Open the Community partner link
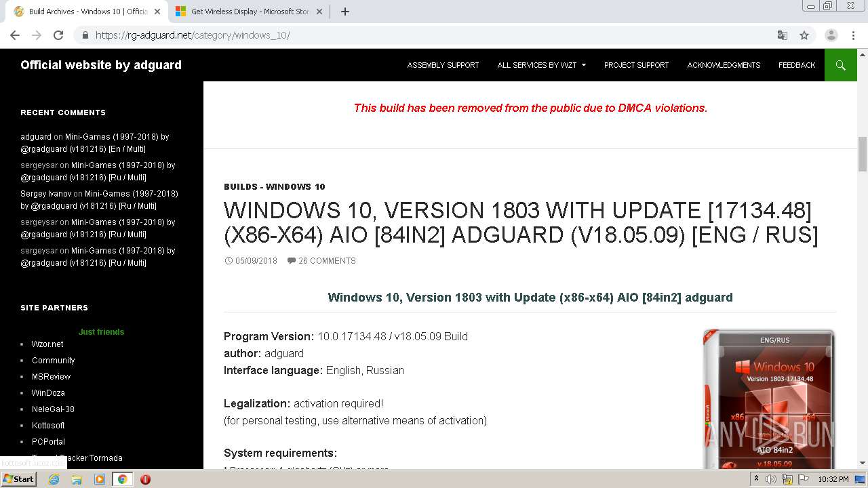 [53, 361]
